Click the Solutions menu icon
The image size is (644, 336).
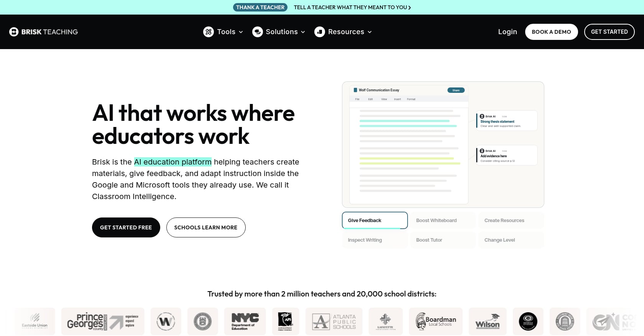point(258,32)
